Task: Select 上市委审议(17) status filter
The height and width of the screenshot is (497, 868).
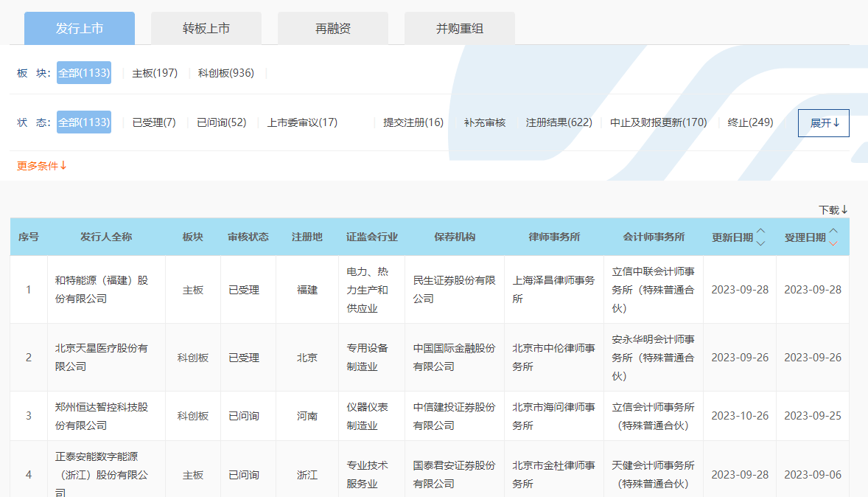Action: [x=302, y=122]
